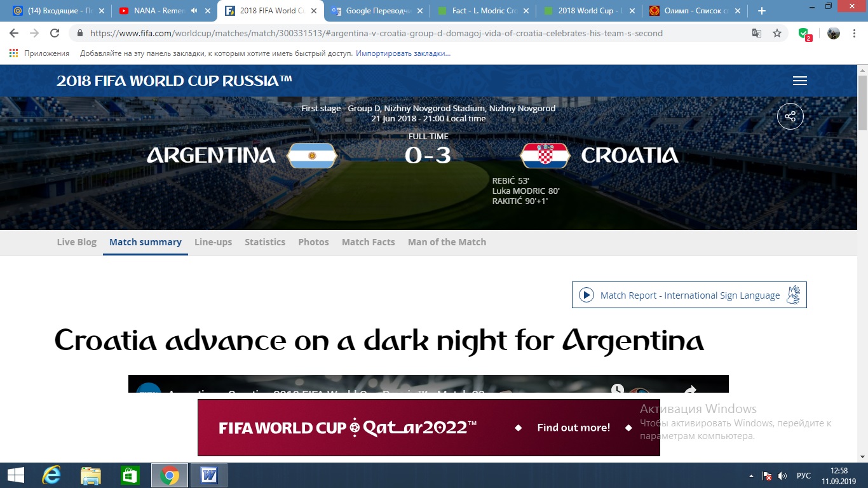Open the Chrome three-dot menu

click(x=855, y=33)
